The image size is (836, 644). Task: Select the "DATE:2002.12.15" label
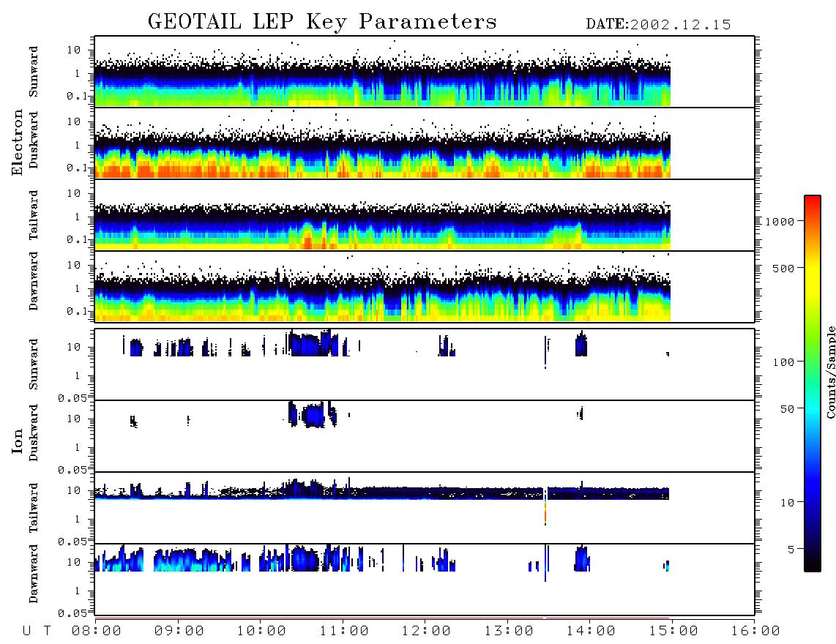pos(658,25)
